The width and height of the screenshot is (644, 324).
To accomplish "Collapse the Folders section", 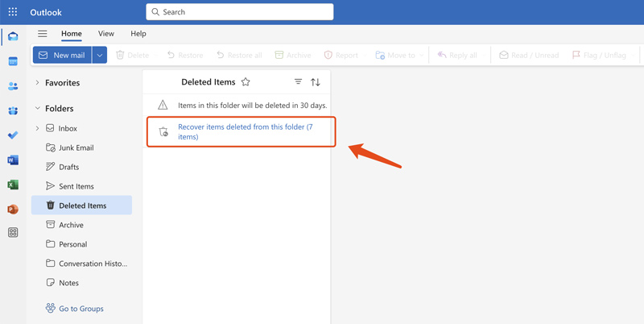I will point(37,109).
